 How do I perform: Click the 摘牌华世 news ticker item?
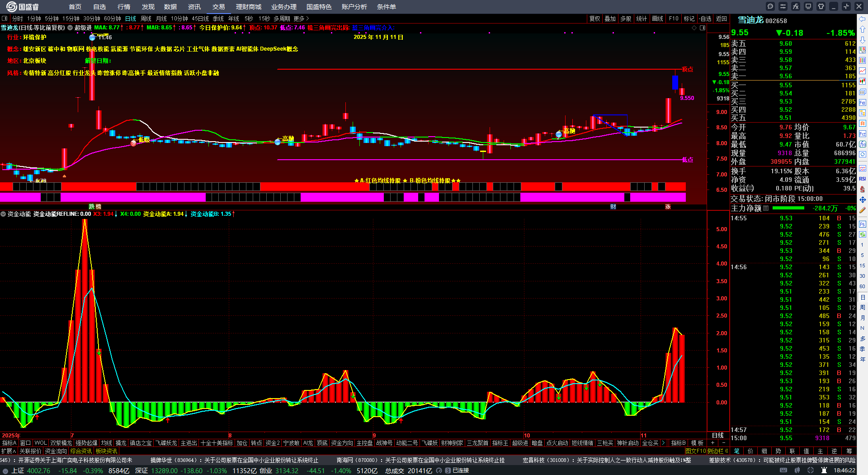235,460
